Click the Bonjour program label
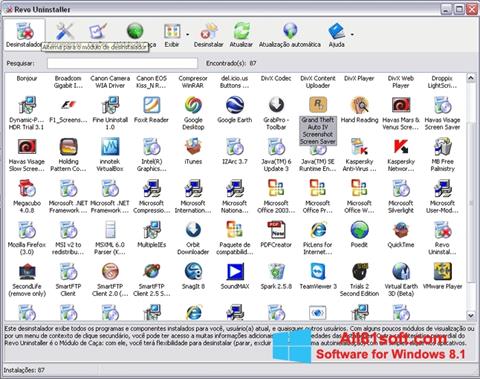This screenshot has height=379, width=480. coord(27,78)
